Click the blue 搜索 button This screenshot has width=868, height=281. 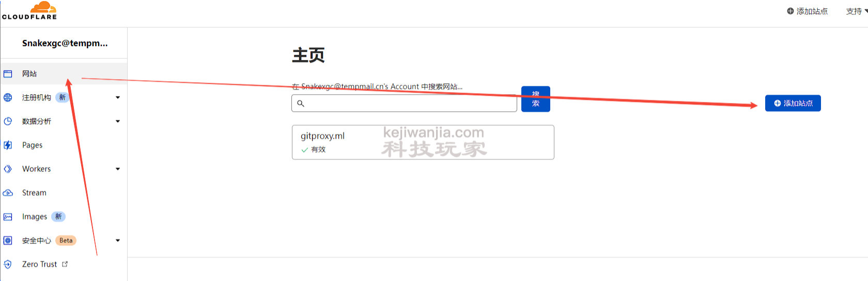tap(536, 99)
